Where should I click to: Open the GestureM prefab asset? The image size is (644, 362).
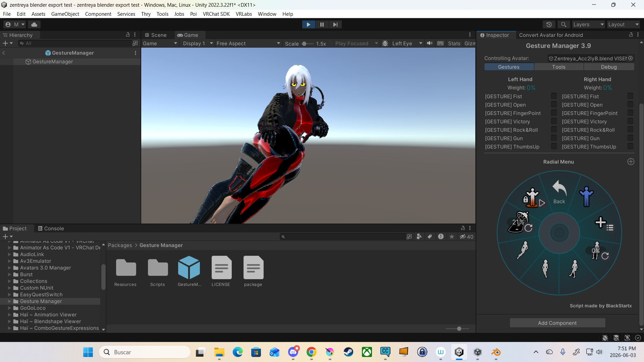(189, 271)
